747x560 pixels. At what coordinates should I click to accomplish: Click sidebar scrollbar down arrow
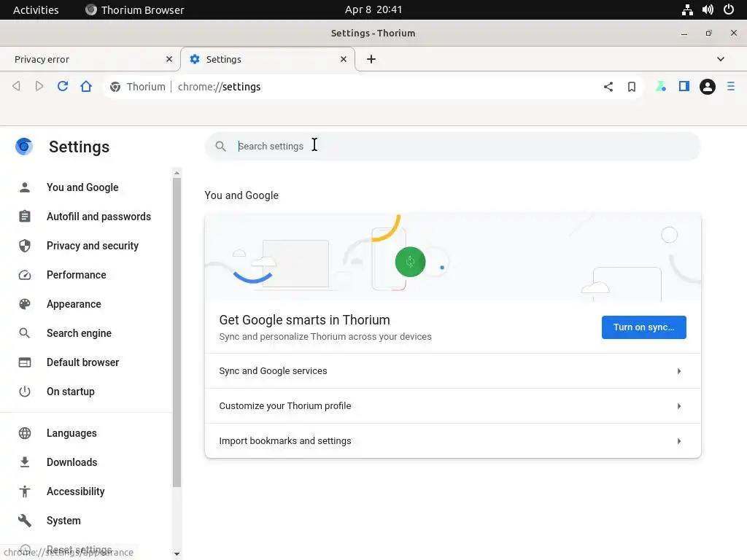click(177, 554)
